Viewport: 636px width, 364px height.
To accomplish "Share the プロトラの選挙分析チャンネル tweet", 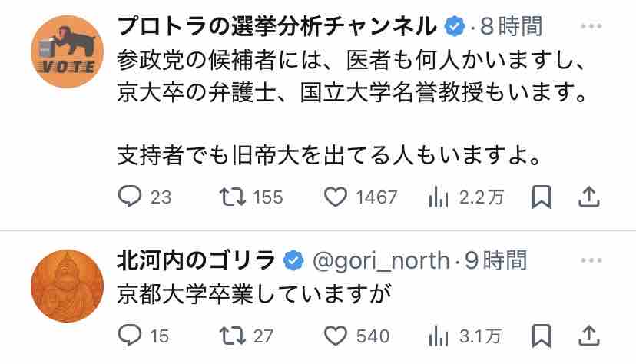I will click(588, 197).
